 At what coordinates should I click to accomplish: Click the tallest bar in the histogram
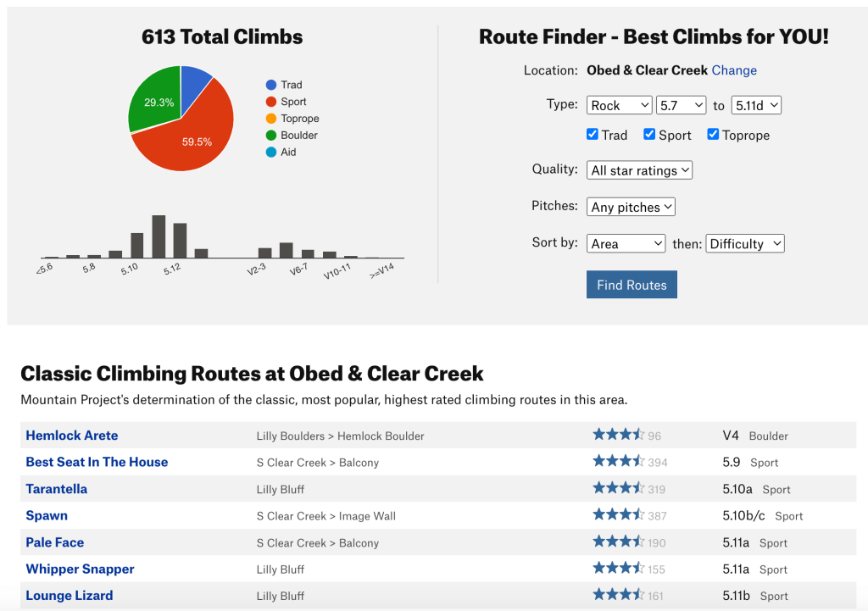[159, 236]
